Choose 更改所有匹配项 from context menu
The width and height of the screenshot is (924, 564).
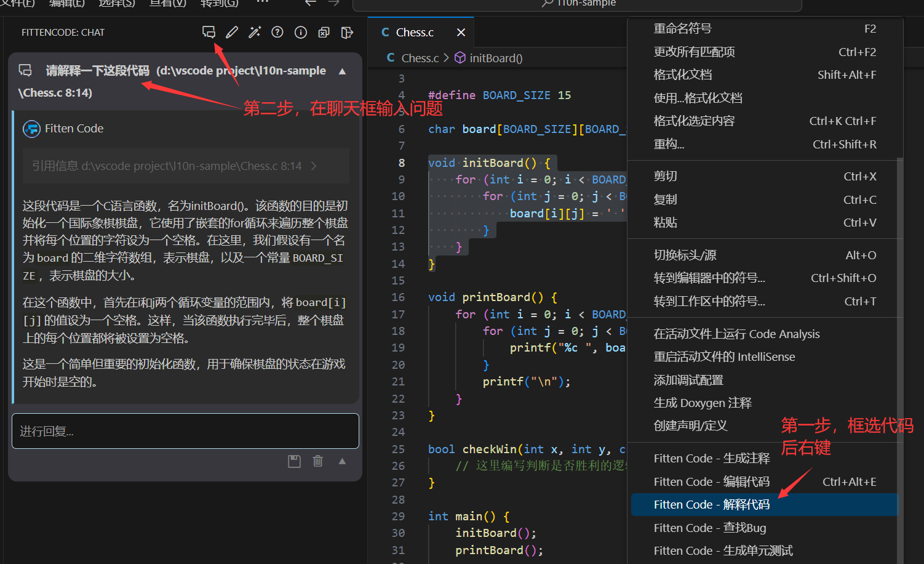pyautogui.click(x=765, y=52)
